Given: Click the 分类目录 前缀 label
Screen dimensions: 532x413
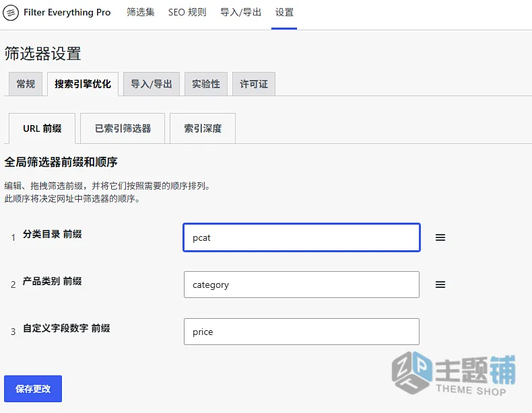Looking at the screenshot, I should pyautogui.click(x=53, y=234).
